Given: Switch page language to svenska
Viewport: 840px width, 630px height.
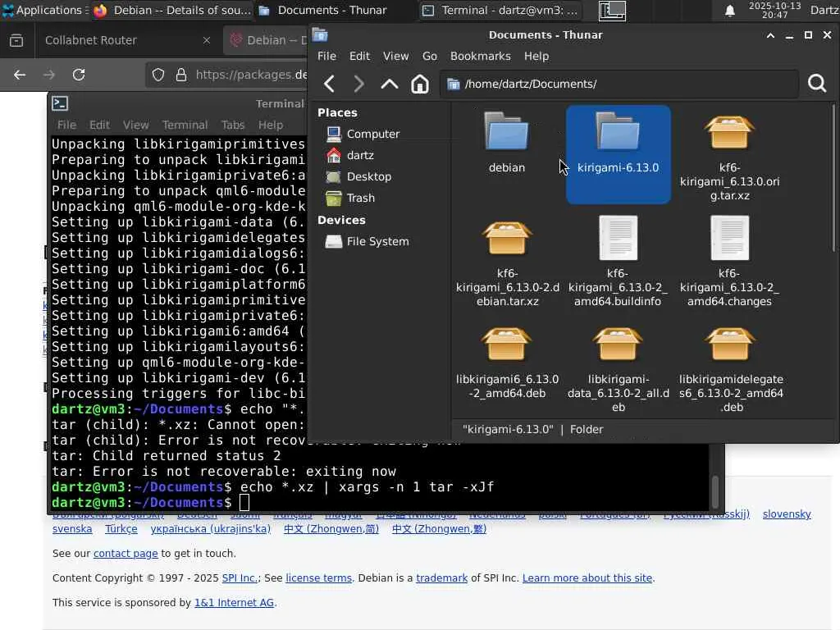Looking at the screenshot, I should coord(72,529).
